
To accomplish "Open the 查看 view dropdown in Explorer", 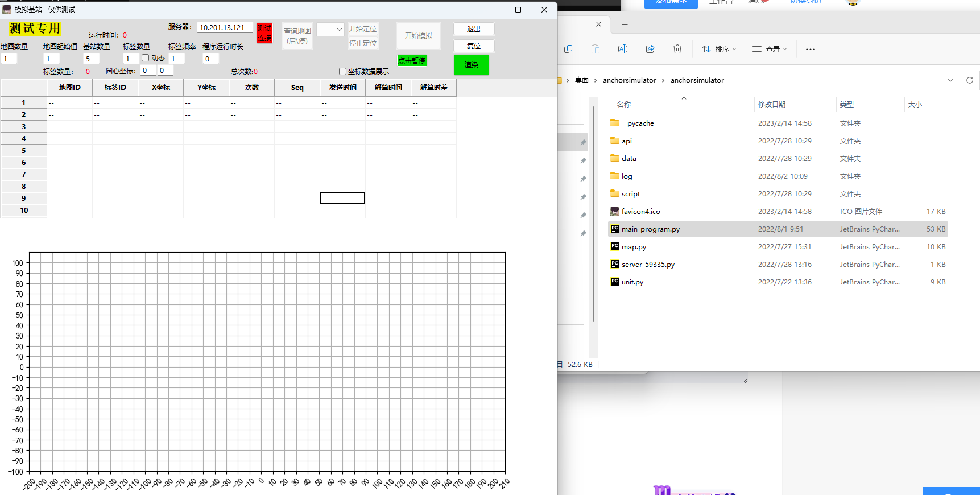I will [x=770, y=49].
